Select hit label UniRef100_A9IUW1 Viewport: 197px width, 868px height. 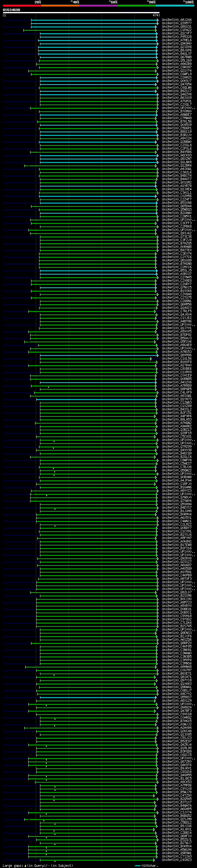(x=176, y=396)
